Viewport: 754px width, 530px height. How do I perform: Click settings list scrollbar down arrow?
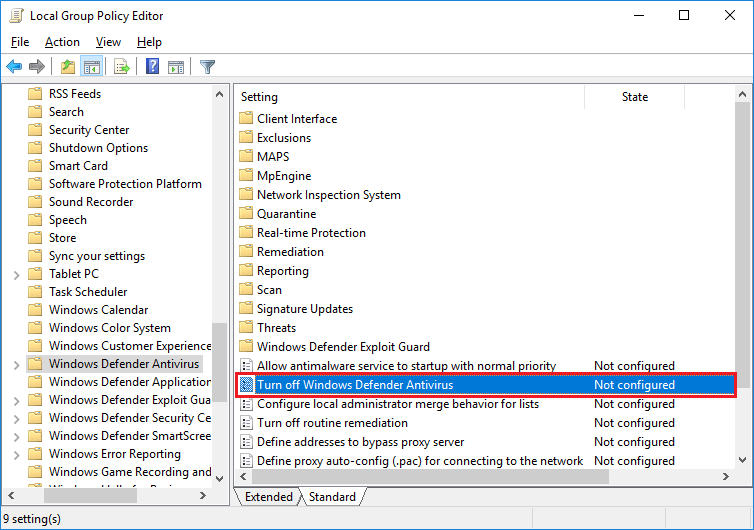742,460
